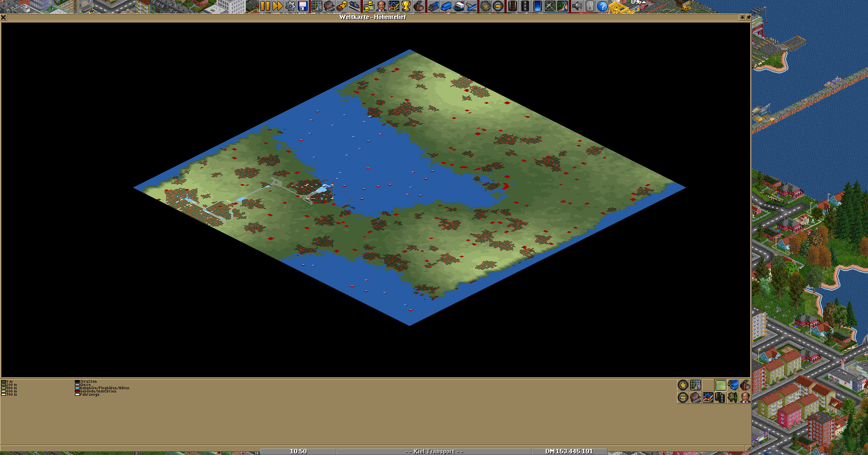Viewport: 868px width, 455px height.
Task: Click the Kiel Transport status bar text
Action: (x=433, y=451)
